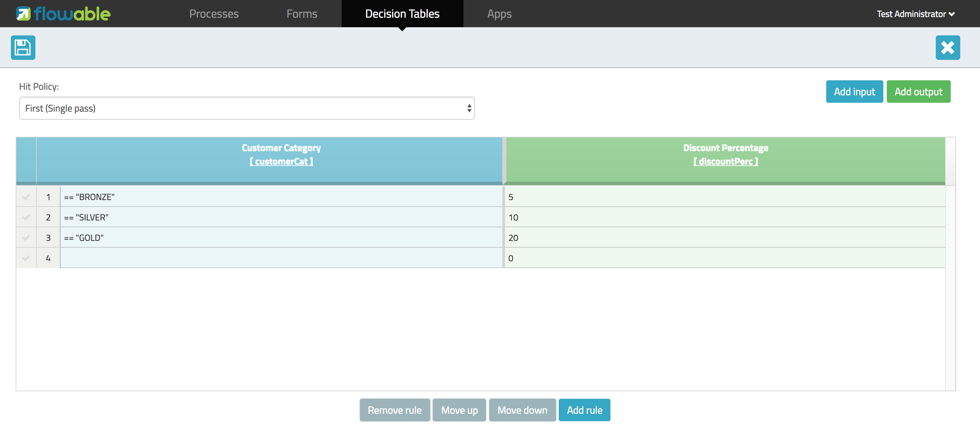Click the checkmark icon on row 1
Image resolution: width=980 pixels, height=443 pixels.
pyautogui.click(x=26, y=196)
